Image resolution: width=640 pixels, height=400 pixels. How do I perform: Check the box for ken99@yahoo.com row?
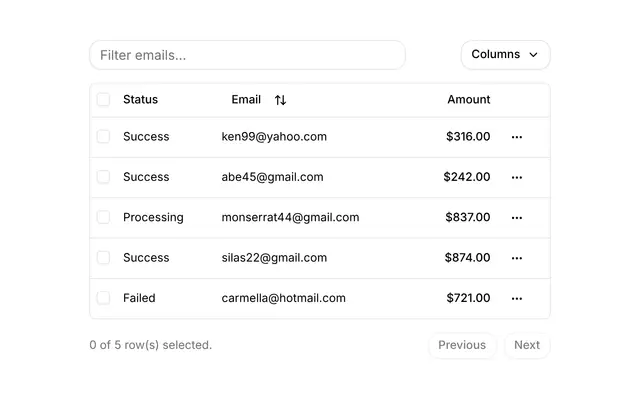click(x=103, y=136)
